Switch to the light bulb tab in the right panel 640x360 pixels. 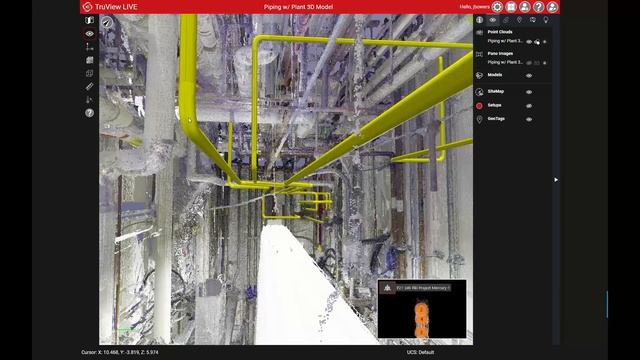coord(546,20)
